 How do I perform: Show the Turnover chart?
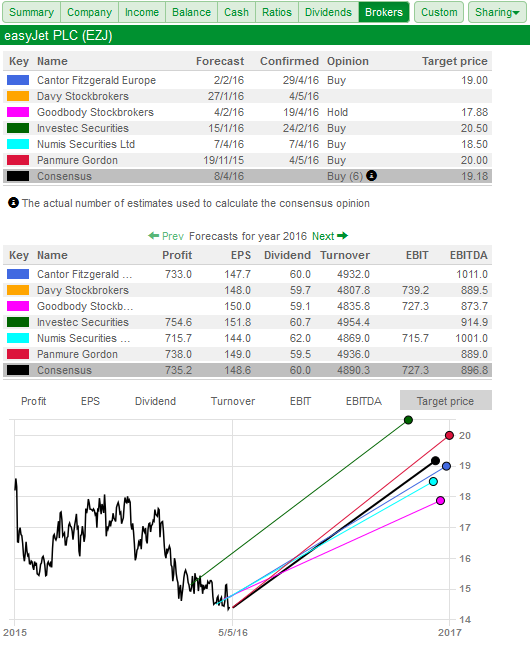pyautogui.click(x=233, y=401)
